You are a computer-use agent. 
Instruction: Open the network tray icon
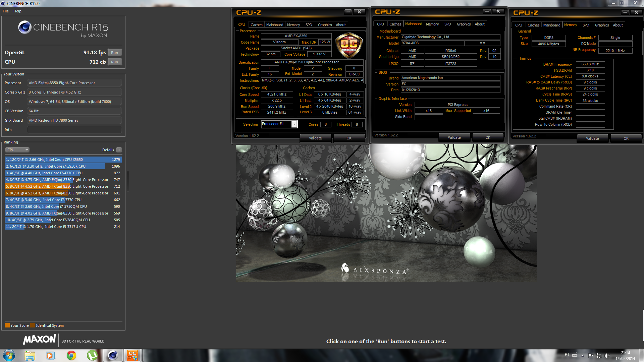[599, 355]
